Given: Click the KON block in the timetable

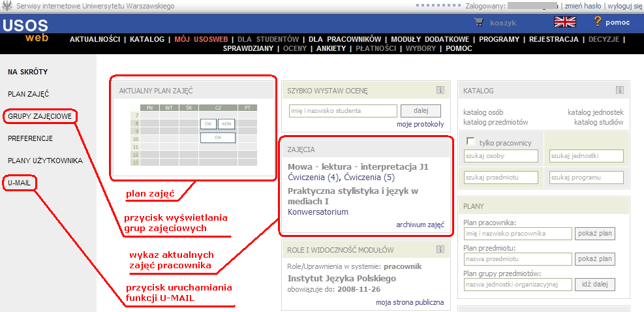Looking at the screenshot, I should tap(226, 124).
